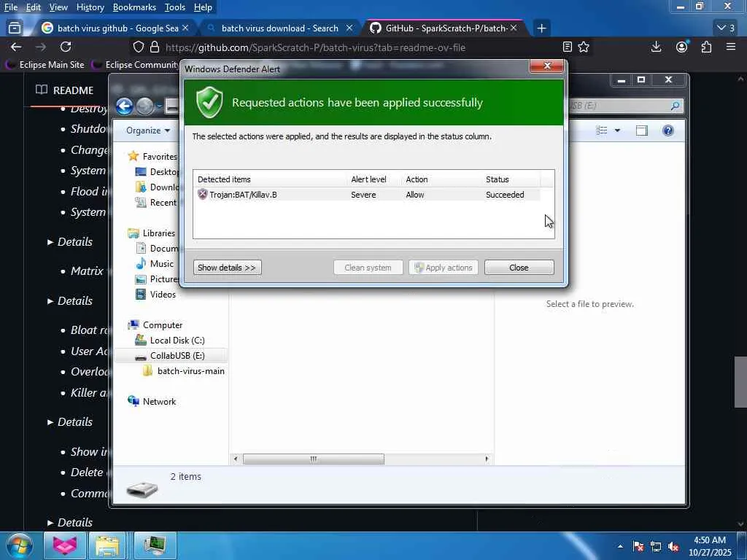Expand the Details section below Matrix

[x=69, y=300]
